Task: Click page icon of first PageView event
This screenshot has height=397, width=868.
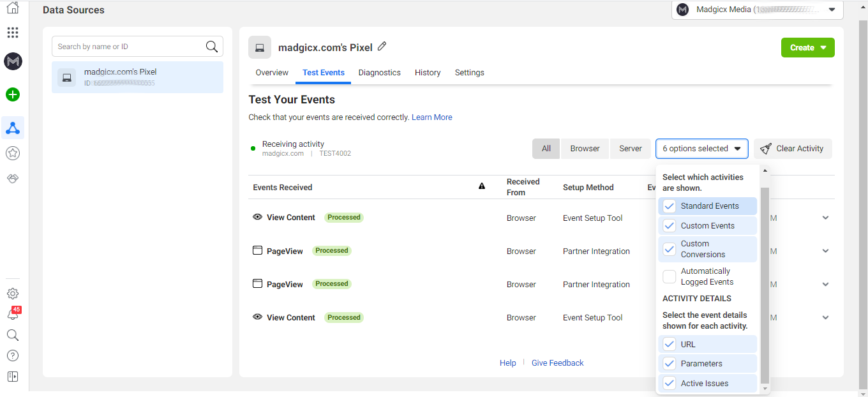Action: [258, 251]
